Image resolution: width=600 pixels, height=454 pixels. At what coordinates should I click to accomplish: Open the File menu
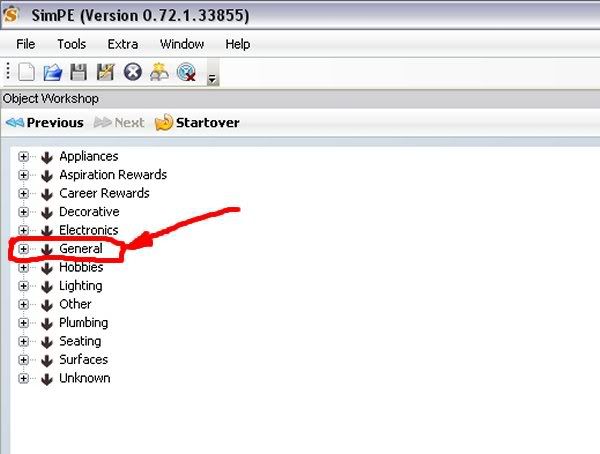point(26,44)
